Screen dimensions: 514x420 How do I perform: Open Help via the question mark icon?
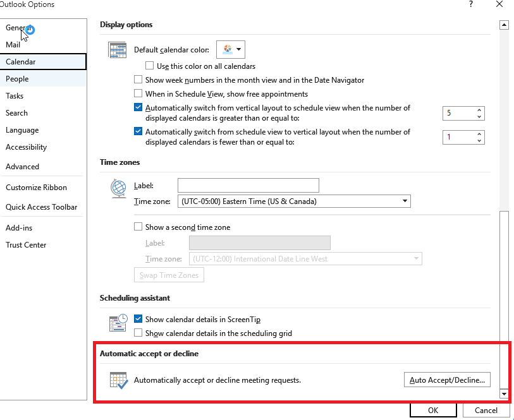tap(470, 4)
